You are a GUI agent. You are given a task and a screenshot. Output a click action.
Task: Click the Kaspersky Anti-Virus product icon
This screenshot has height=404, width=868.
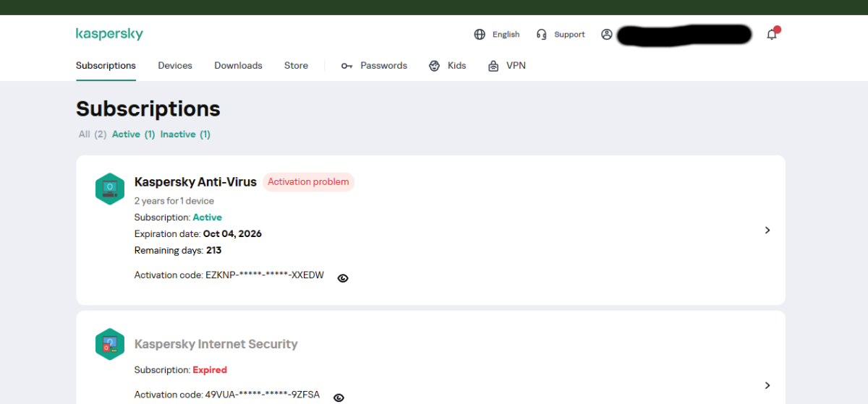[109, 189]
